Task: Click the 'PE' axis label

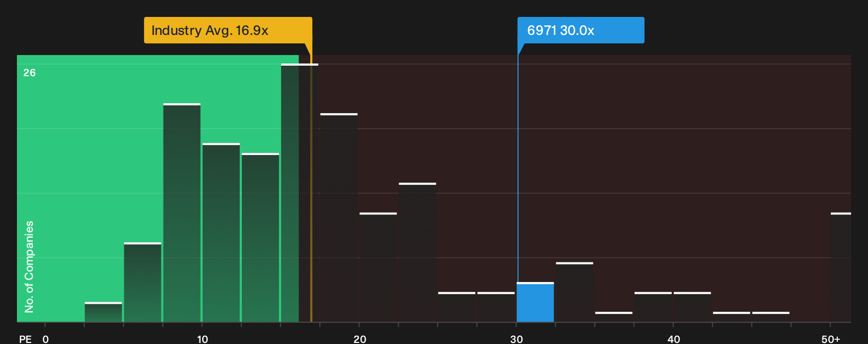Action: coord(25,339)
